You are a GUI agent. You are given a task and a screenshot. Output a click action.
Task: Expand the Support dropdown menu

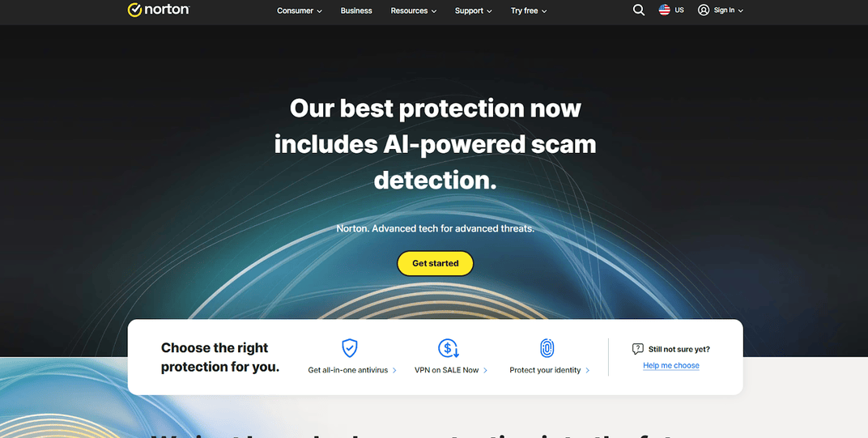474,11
